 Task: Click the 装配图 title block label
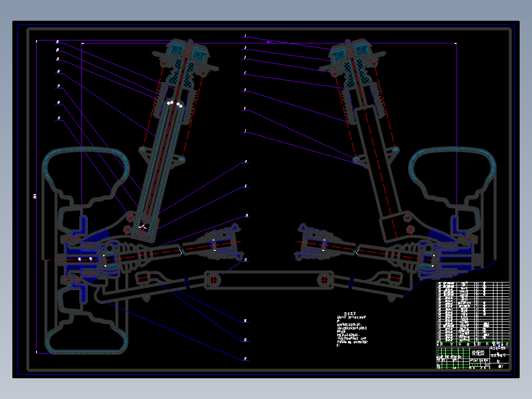[478, 353]
